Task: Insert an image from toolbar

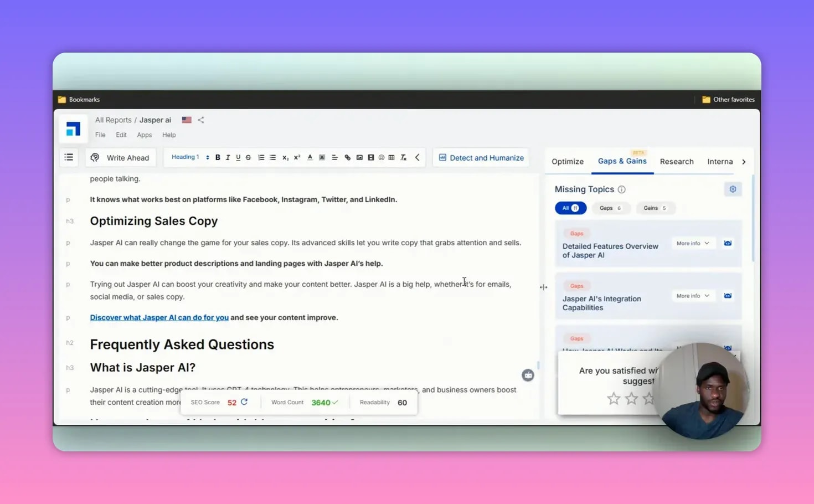Action: tap(359, 158)
